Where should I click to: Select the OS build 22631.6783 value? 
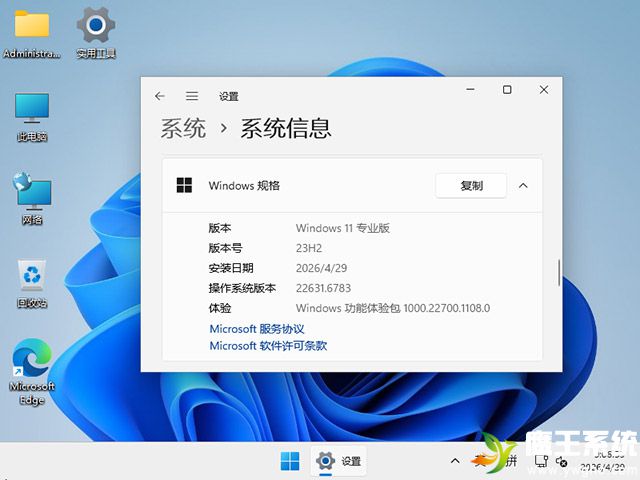coord(323,288)
